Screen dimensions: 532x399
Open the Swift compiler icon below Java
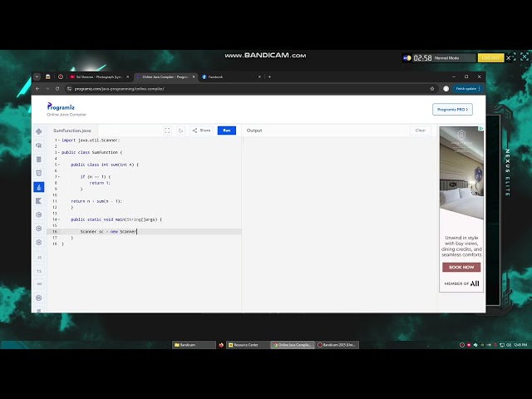coord(39,201)
